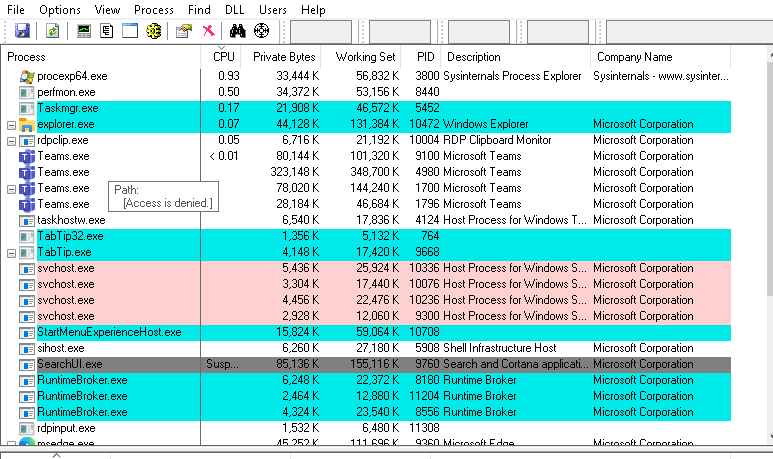
Task: Collapse the Teams.exe PID 1700 tree node
Action: point(11,189)
